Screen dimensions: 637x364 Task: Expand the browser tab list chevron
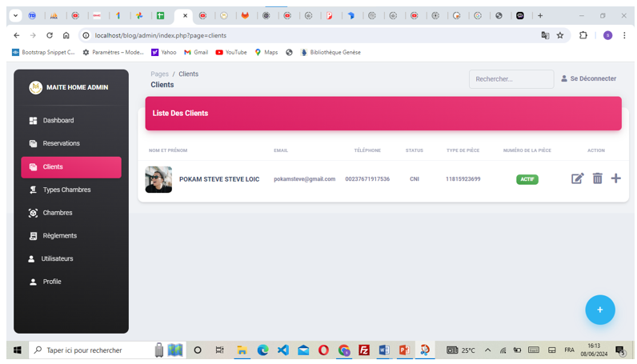point(15,15)
